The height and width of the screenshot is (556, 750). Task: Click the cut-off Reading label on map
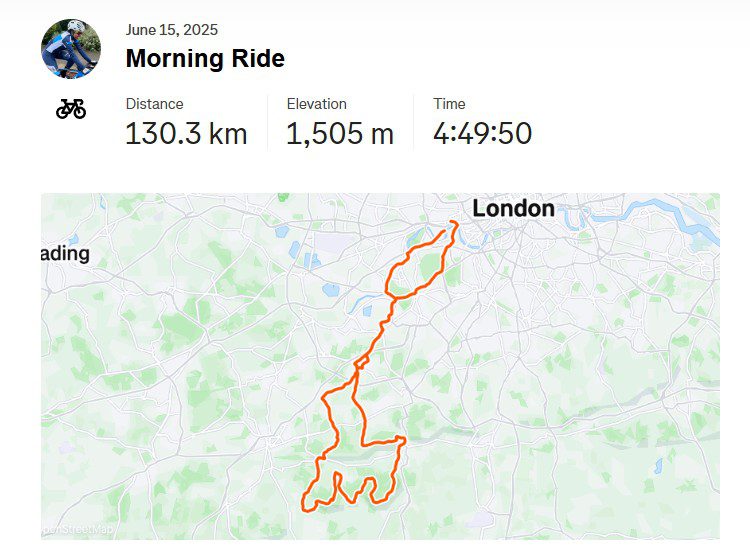[x=65, y=254]
